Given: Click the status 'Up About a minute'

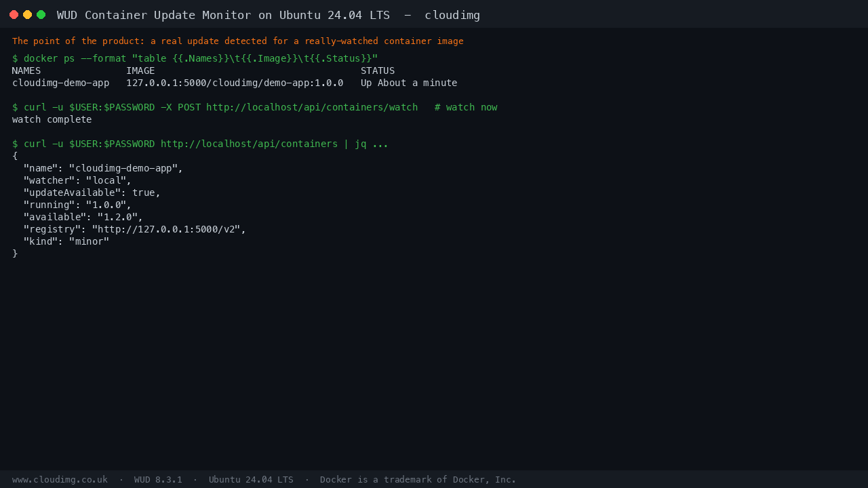Looking at the screenshot, I should coord(409,83).
